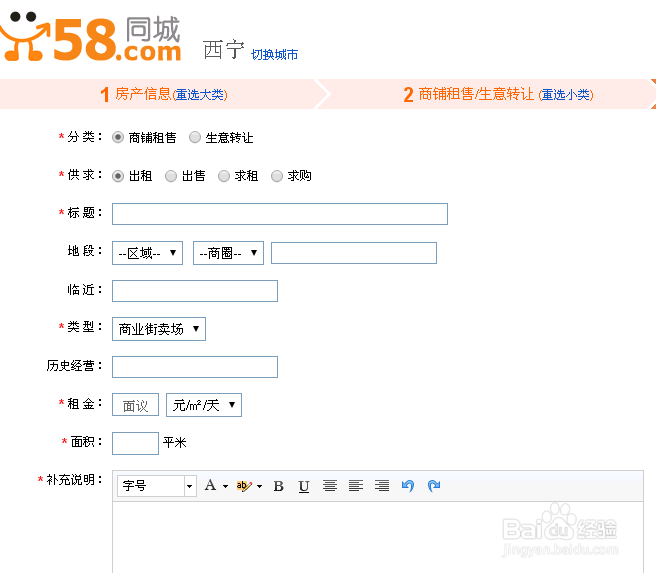Toggle underline formatting in editor
The width and height of the screenshot is (656, 573).
304,486
